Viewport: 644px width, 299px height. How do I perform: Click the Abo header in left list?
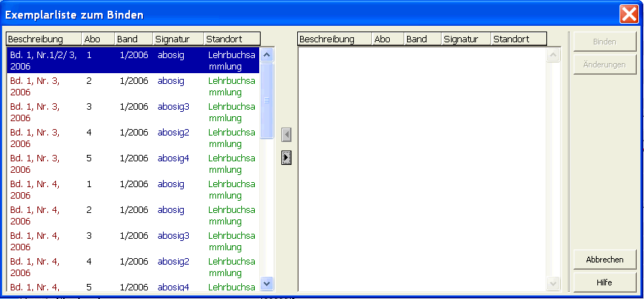tap(98, 39)
